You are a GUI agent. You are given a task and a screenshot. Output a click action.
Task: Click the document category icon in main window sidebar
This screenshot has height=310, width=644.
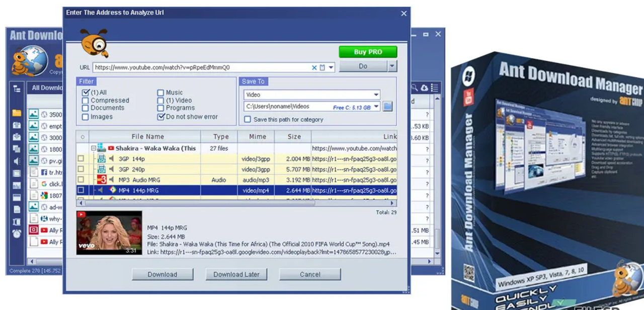(17, 210)
